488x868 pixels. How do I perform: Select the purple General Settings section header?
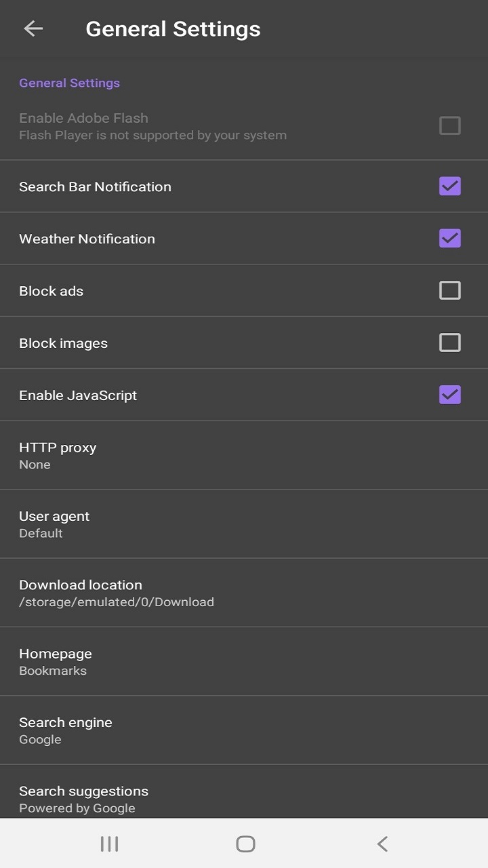click(69, 83)
